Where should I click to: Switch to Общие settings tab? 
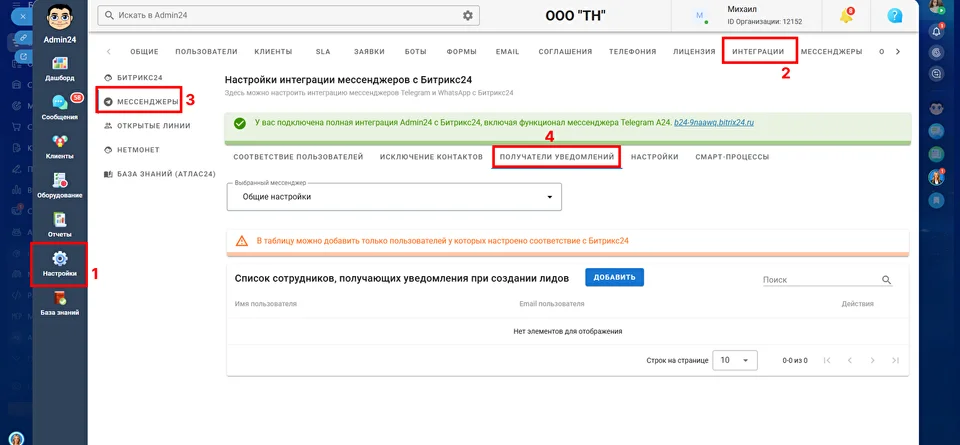tap(144, 52)
